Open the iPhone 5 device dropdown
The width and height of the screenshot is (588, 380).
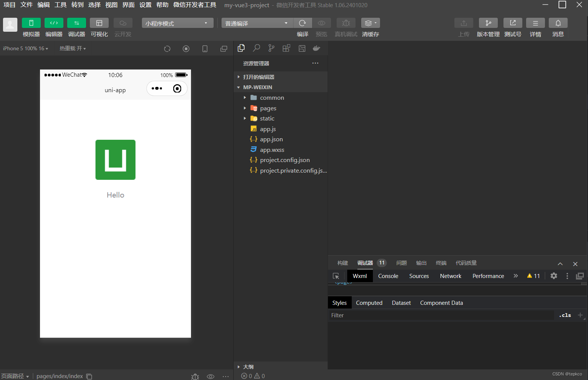pos(26,48)
